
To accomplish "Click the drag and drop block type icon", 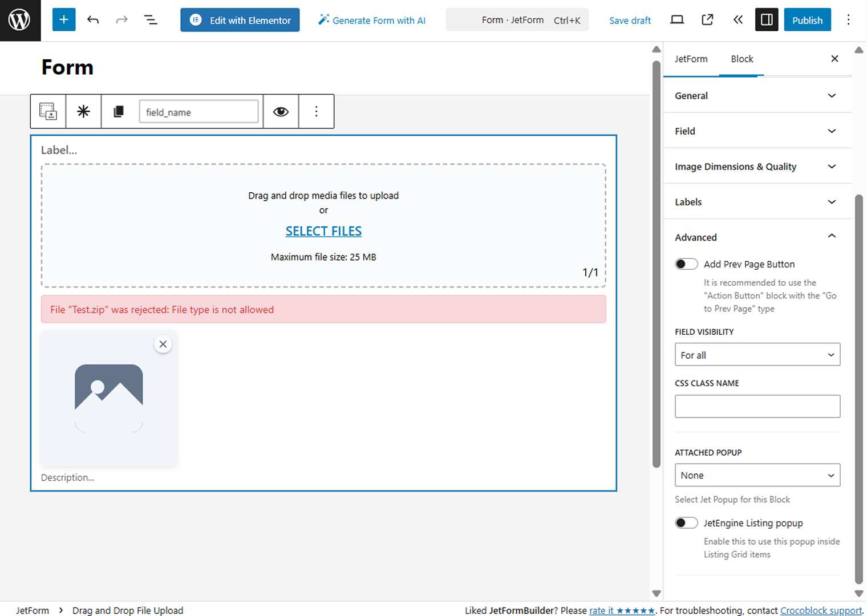I will click(x=48, y=111).
